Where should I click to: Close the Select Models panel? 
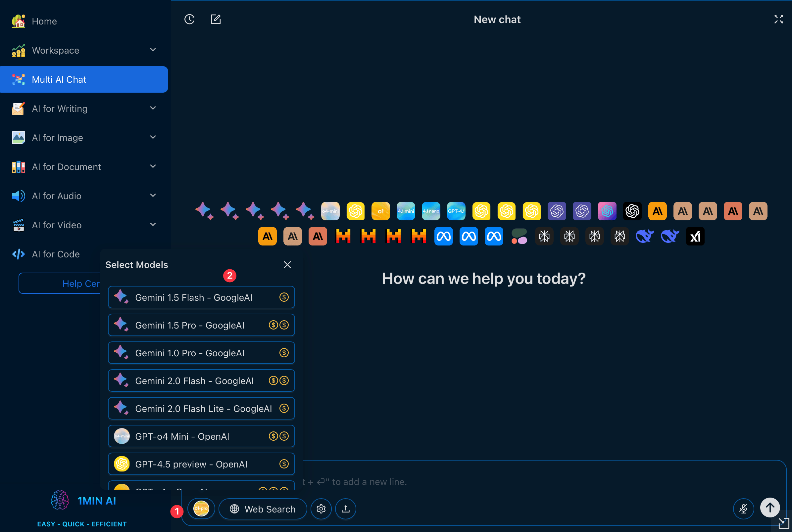(x=287, y=265)
